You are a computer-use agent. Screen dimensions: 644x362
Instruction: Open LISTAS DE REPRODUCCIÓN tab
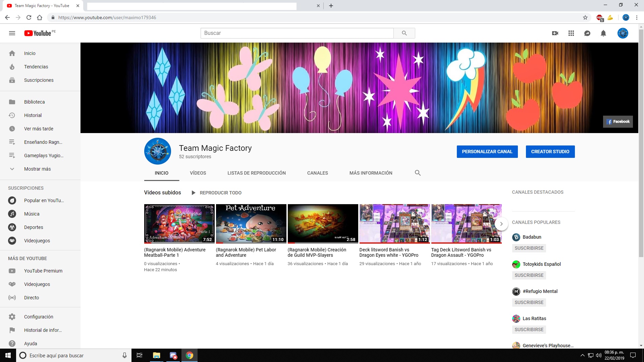257,173
